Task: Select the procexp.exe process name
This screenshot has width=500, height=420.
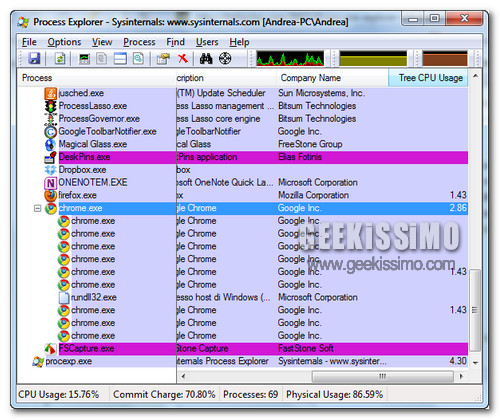Action: pyautogui.click(x=69, y=361)
